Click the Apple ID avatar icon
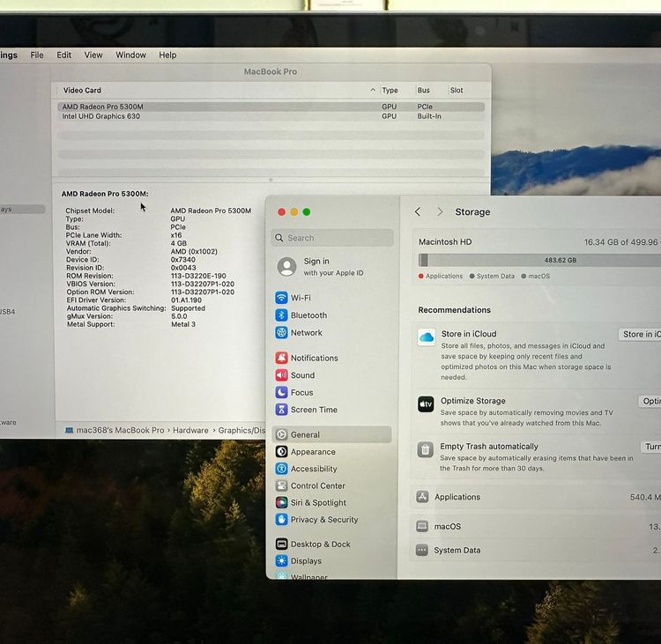 coord(286,266)
